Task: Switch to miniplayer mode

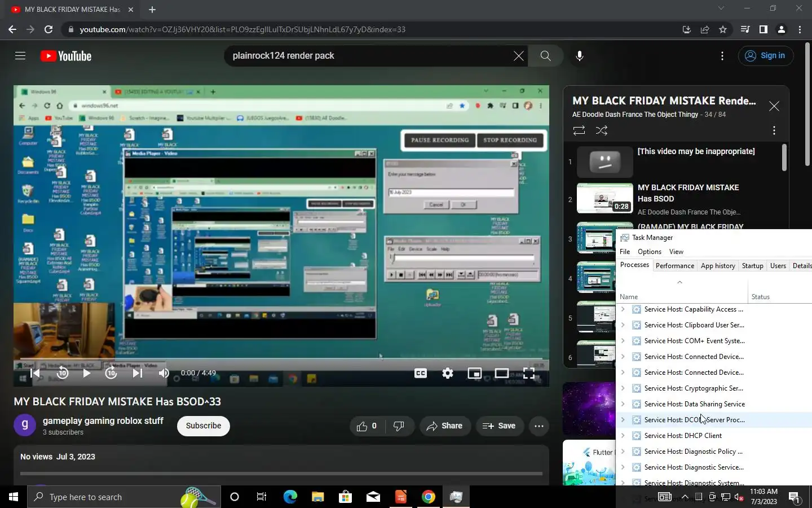Action: point(475,373)
